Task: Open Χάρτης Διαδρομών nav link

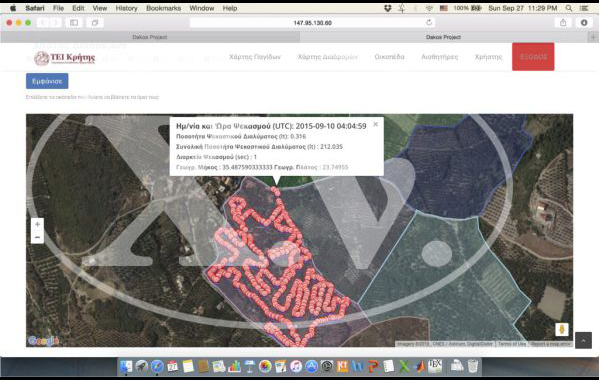Action: pyautogui.click(x=327, y=57)
